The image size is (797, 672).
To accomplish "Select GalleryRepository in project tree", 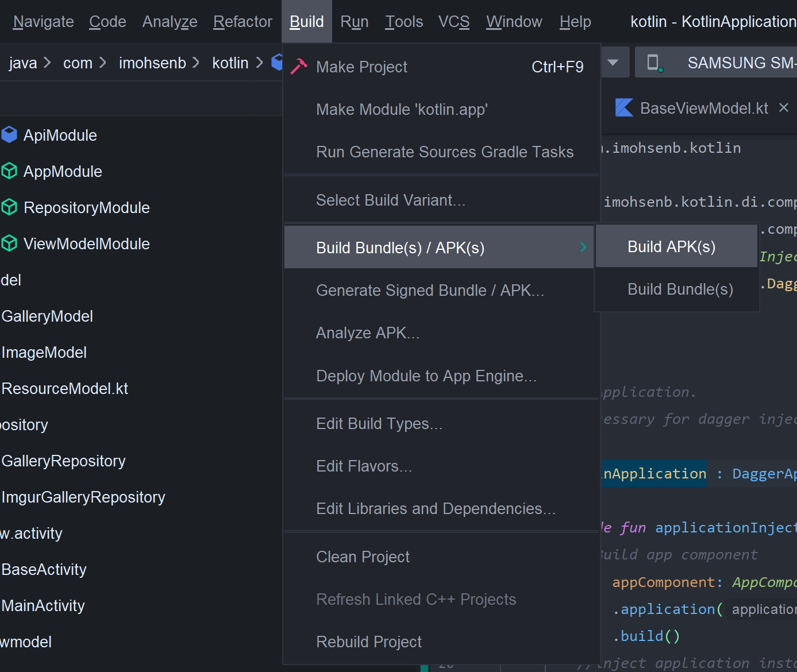I will [x=63, y=461].
